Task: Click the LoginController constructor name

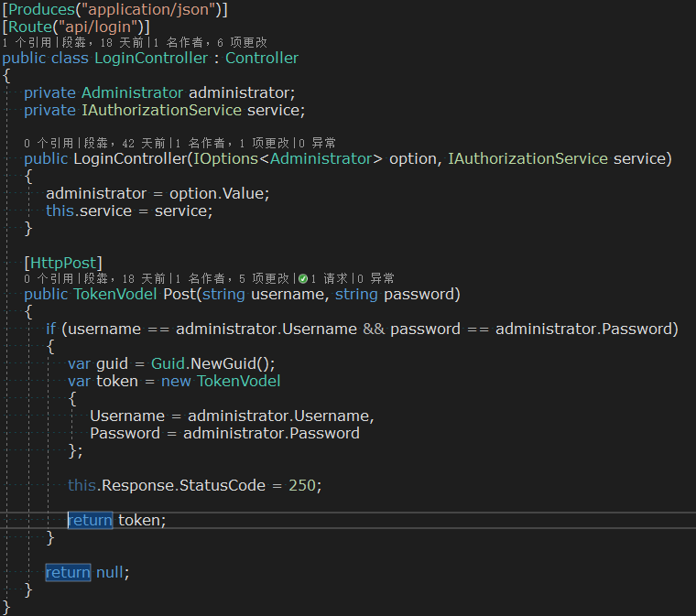Action: [x=131, y=158]
